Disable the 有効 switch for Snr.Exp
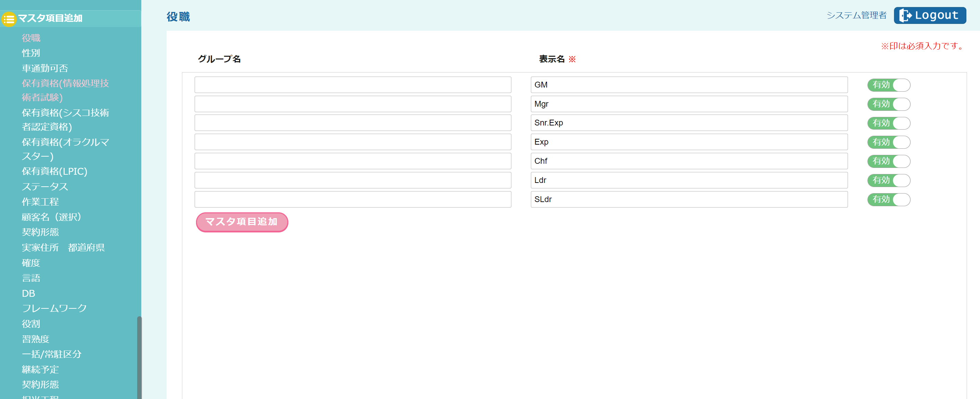 tap(888, 123)
